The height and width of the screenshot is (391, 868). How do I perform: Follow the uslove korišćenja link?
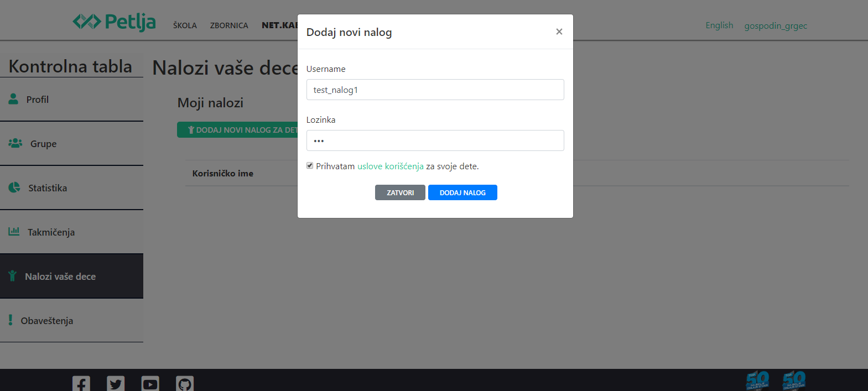click(x=390, y=166)
